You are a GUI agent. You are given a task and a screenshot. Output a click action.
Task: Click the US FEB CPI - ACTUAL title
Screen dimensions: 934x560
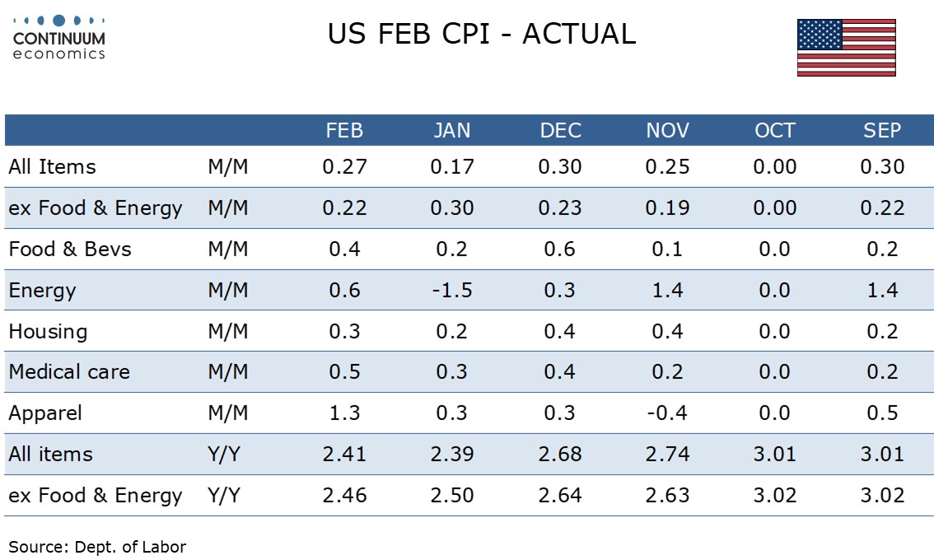pos(482,34)
